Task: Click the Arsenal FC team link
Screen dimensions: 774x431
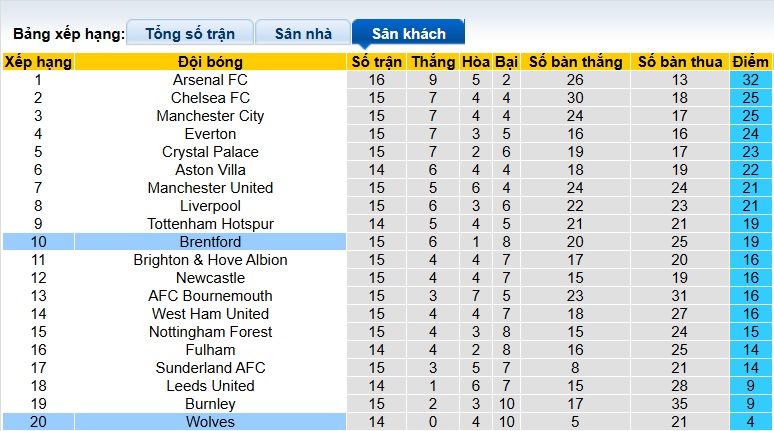Action: (x=210, y=80)
